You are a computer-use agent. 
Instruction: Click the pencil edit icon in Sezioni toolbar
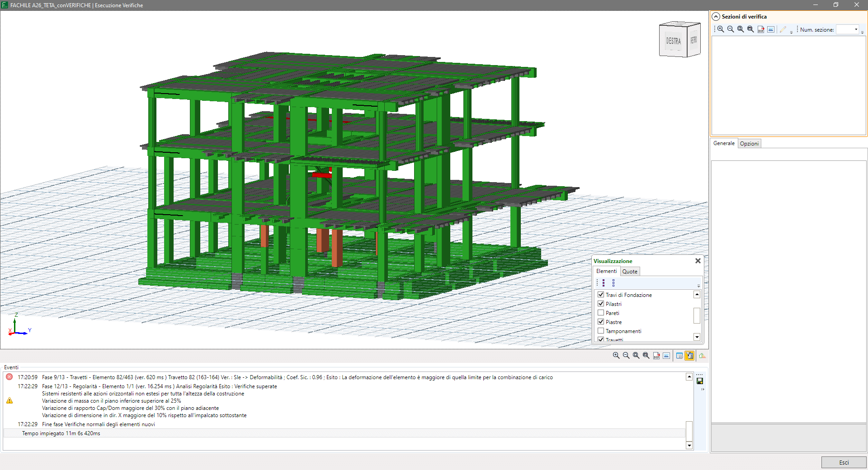tap(783, 29)
